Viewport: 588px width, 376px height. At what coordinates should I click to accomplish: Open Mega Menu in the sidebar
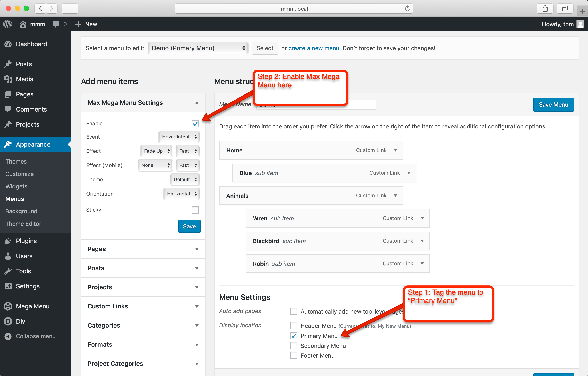point(32,306)
